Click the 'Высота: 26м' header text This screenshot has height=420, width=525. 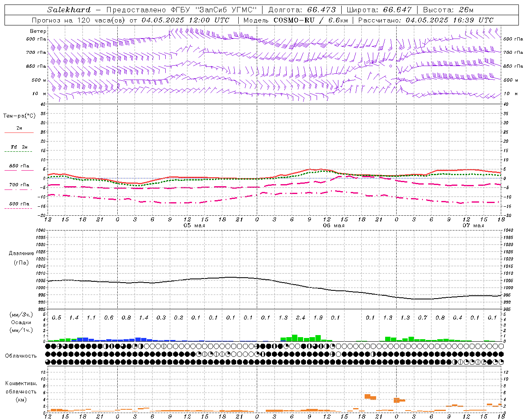tap(448, 10)
